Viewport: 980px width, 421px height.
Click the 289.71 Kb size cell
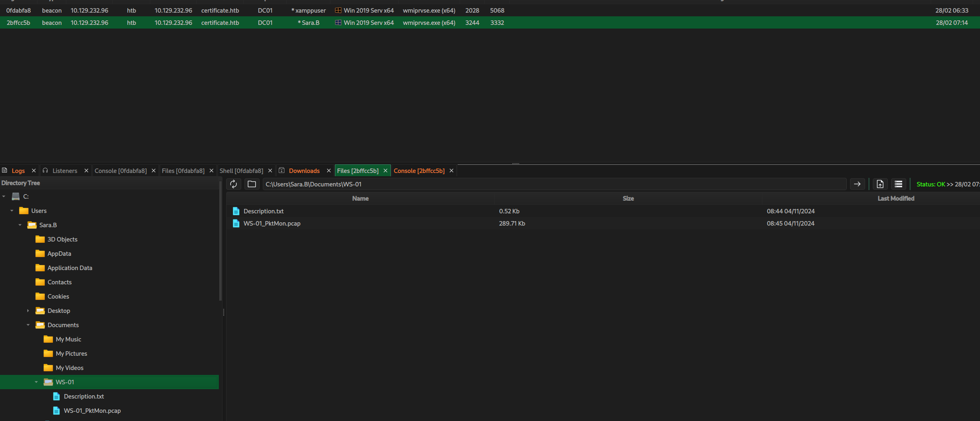tap(512, 223)
